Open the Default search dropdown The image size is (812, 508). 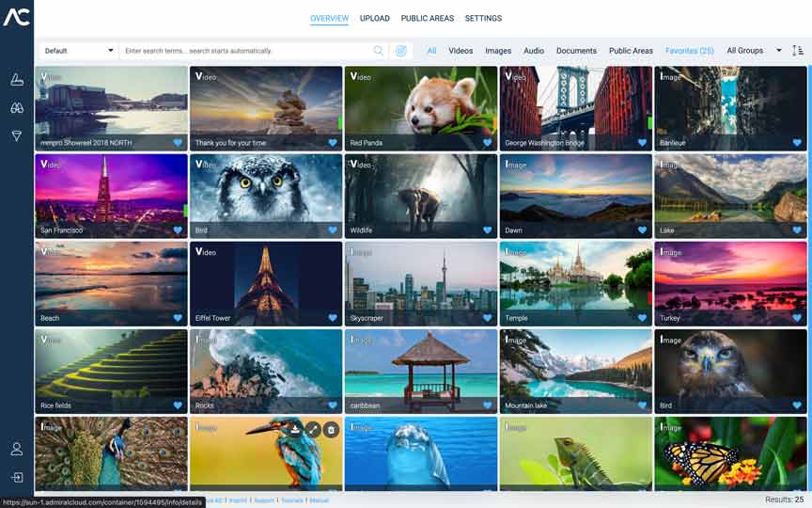pos(79,51)
